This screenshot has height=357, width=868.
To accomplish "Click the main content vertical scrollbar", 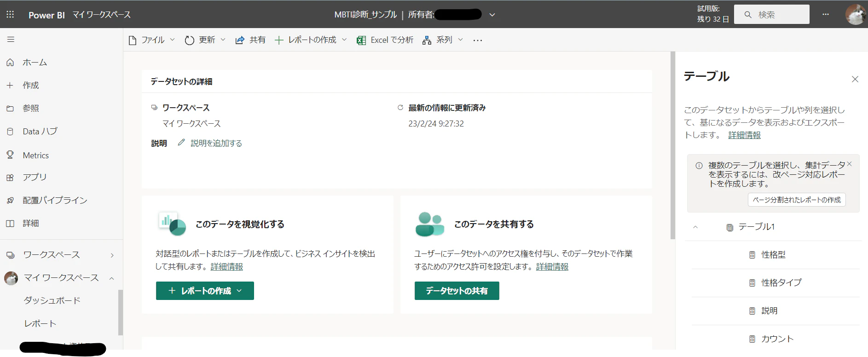I will point(673,145).
